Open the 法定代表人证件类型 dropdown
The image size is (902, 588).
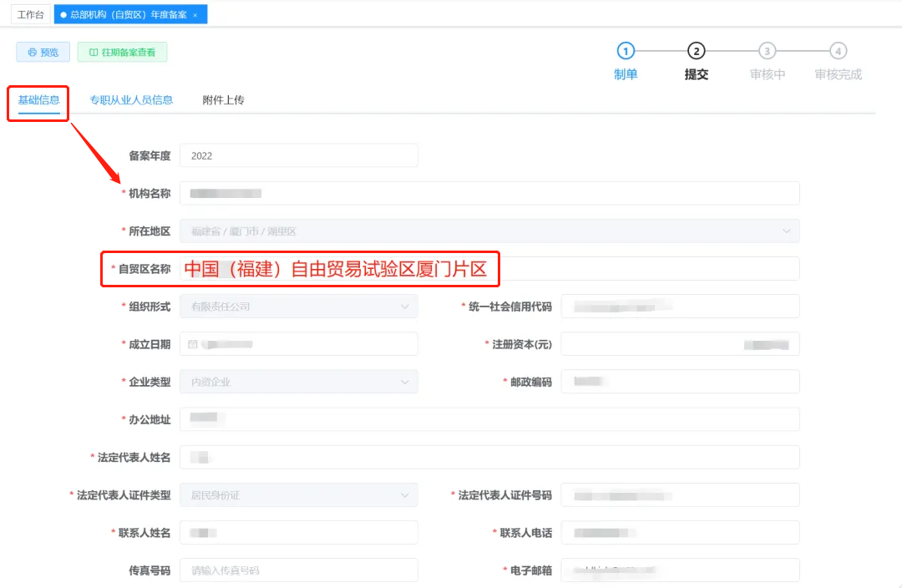(298, 494)
